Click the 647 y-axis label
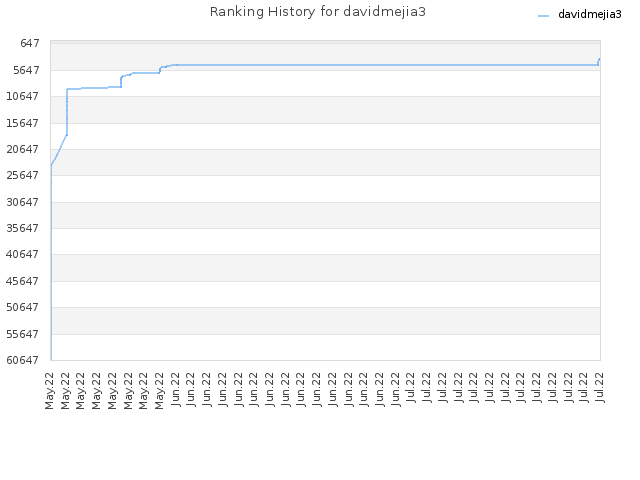The height and width of the screenshot is (480, 640). pyautogui.click(x=30, y=43)
